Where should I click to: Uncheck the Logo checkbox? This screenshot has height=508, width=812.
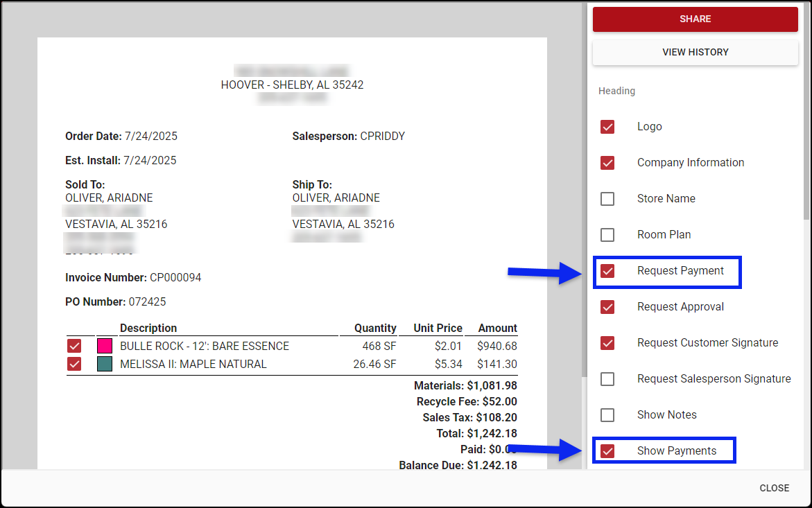[x=607, y=127]
